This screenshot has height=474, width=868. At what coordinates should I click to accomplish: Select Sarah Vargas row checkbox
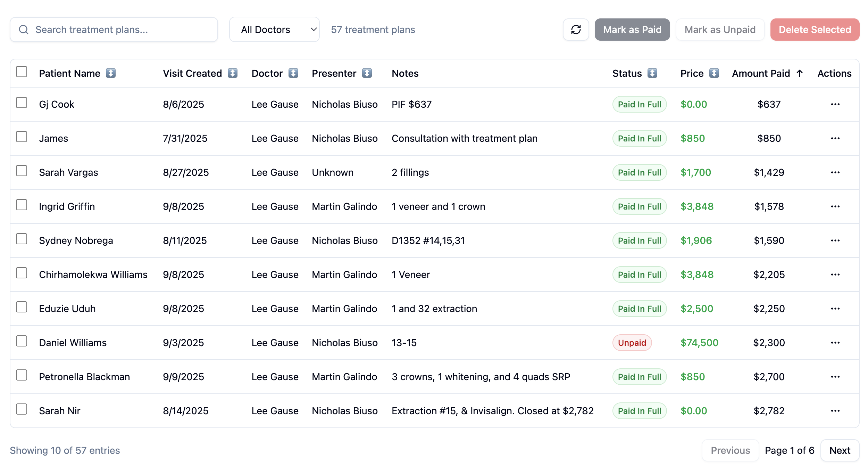(22, 171)
